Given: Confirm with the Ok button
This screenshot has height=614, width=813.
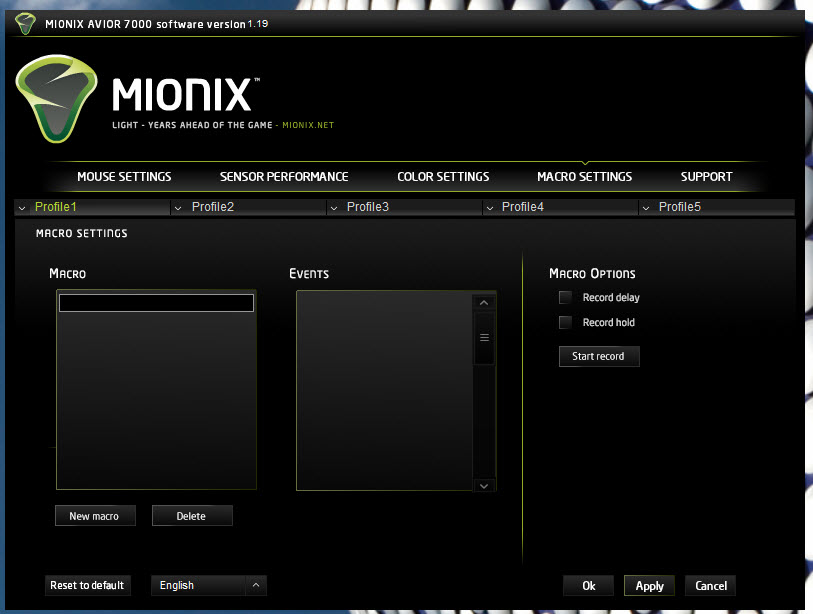Looking at the screenshot, I should pos(588,585).
